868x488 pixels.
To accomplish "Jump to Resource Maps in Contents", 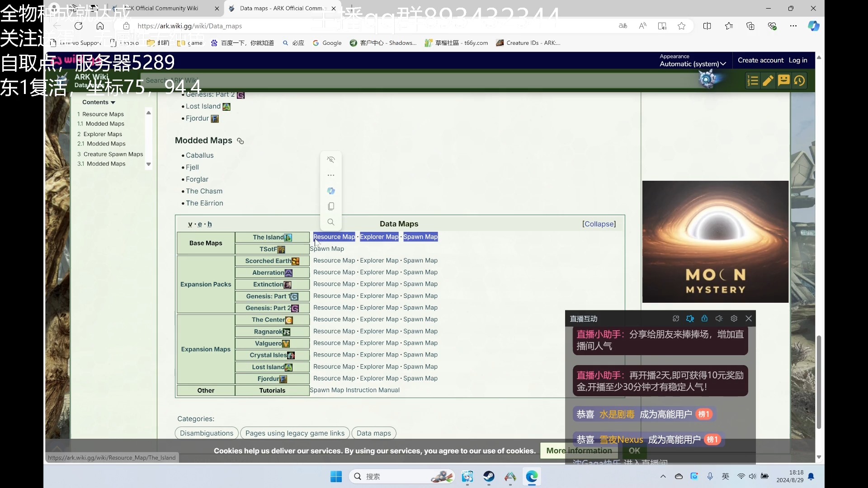I will pos(100,114).
